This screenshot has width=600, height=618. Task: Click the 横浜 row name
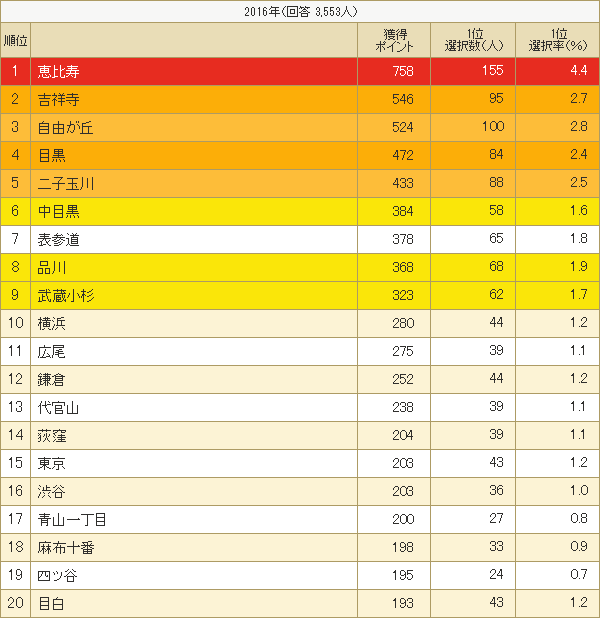tap(52, 323)
